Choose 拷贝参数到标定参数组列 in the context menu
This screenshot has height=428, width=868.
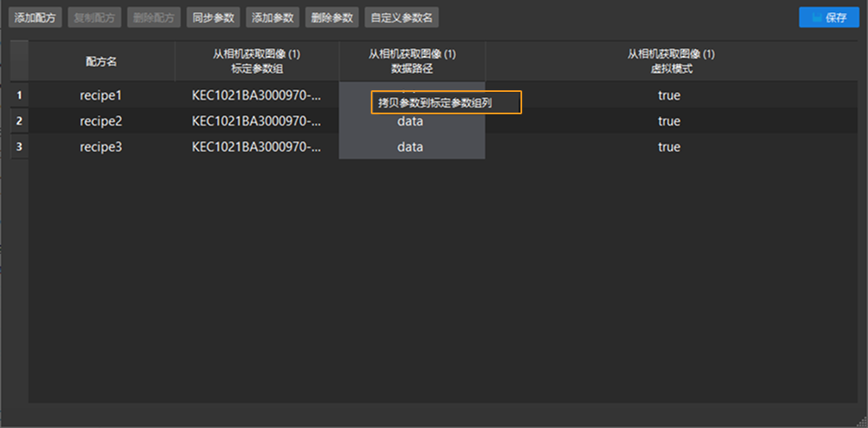click(x=446, y=102)
